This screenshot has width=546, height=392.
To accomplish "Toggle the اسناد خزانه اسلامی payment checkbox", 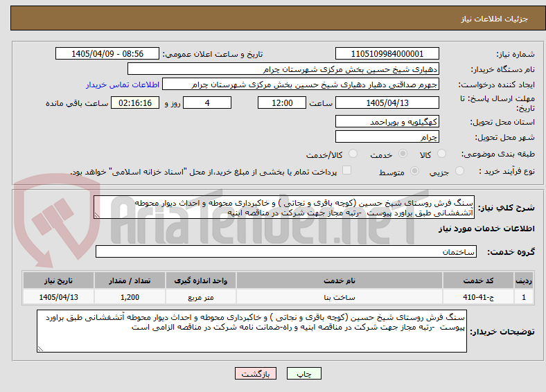I will point(347,170).
